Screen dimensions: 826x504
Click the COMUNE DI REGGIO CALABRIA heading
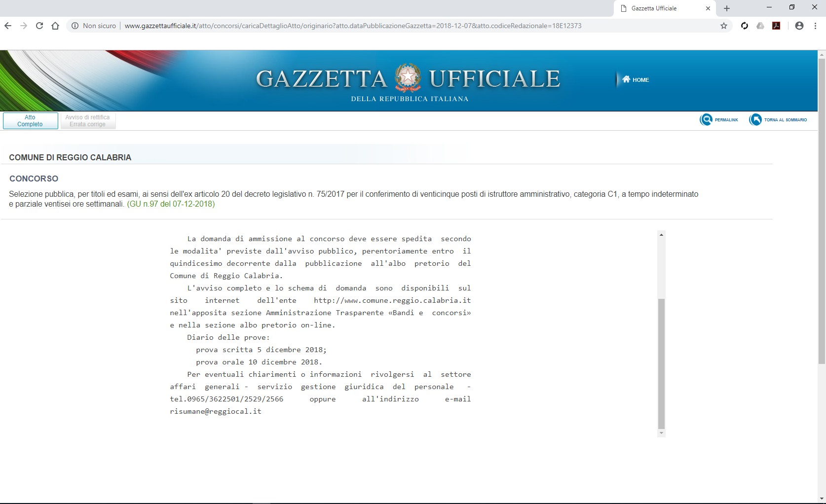tap(70, 157)
